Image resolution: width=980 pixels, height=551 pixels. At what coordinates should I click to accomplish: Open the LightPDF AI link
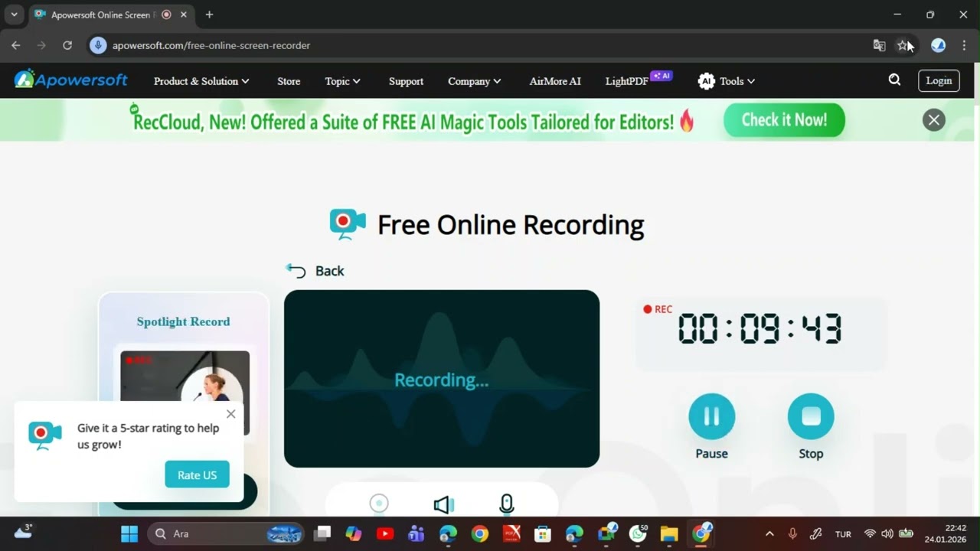coord(638,80)
